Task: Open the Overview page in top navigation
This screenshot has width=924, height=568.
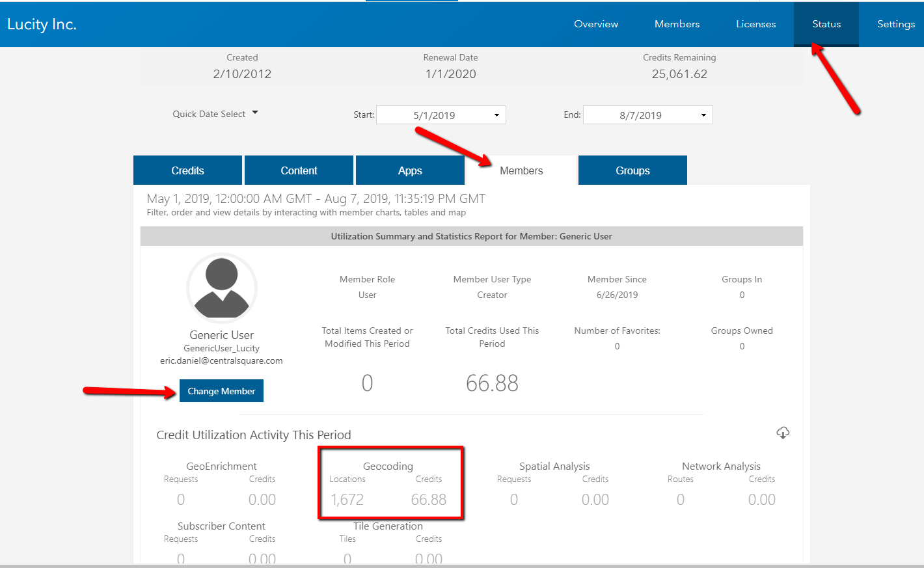Action: click(x=596, y=24)
